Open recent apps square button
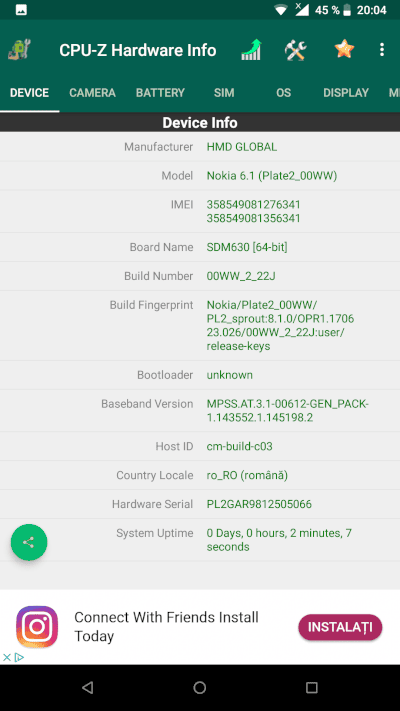The width and height of the screenshot is (400, 711). point(312,687)
